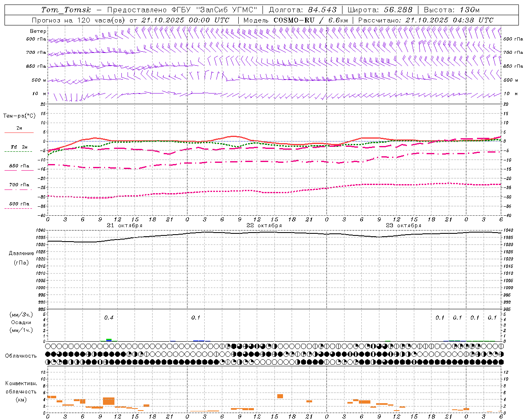The width and height of the screenshot is (525, 420).
Task: Click the tallest orange convective cloud bar on 21 октября
Action: [109, 401]
